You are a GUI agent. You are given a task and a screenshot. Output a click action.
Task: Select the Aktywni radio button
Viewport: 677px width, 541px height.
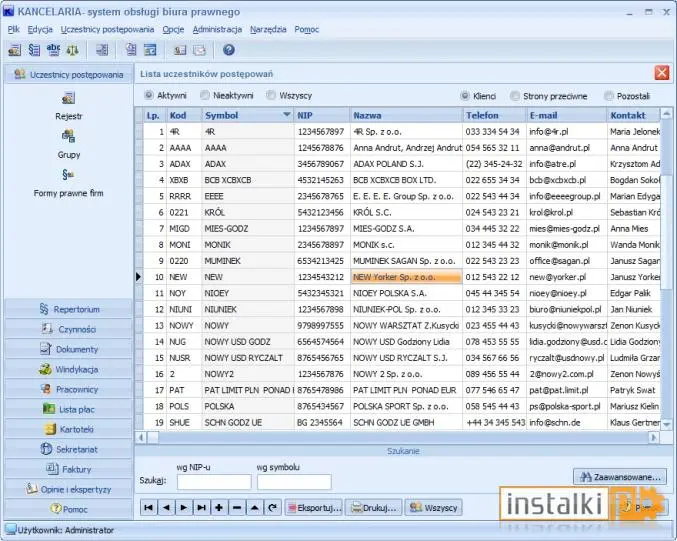[x=149, y=95]
